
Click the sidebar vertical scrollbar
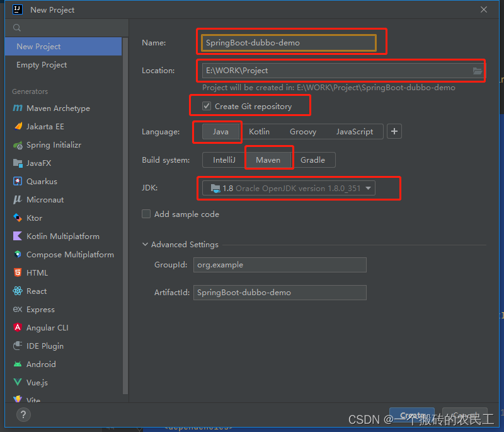[x=125, y=216]
